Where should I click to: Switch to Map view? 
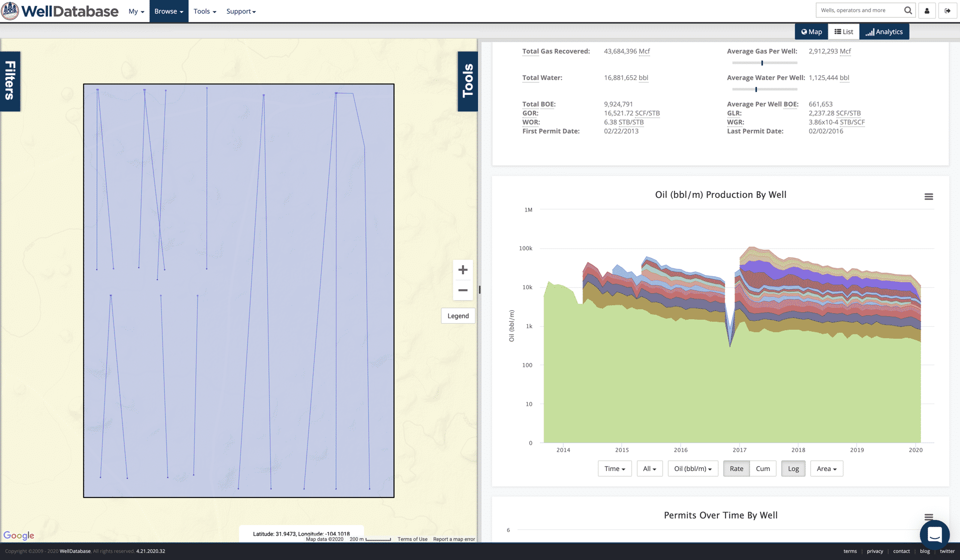click(811, 31)
